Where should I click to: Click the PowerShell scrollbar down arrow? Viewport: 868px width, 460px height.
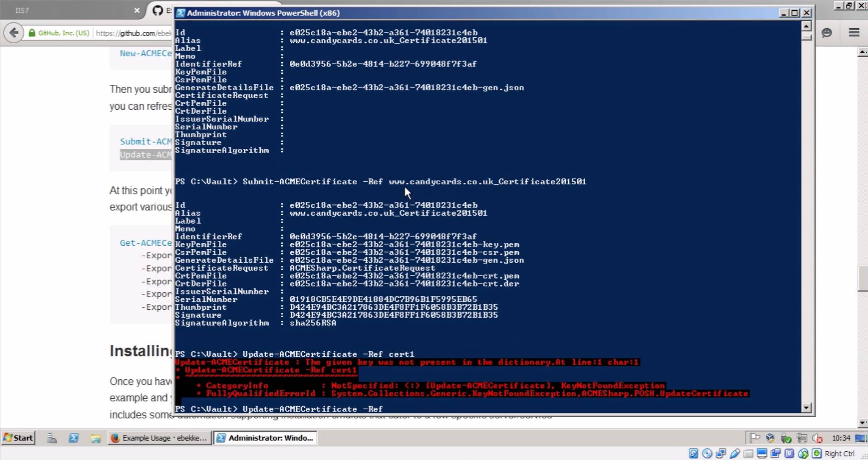click(x=806, y=408)
